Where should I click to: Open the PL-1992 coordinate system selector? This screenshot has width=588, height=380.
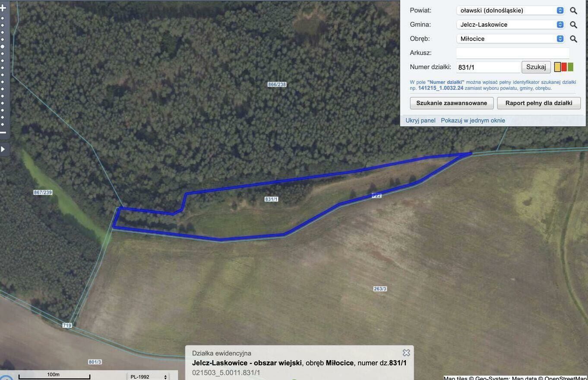coord(148,377)
